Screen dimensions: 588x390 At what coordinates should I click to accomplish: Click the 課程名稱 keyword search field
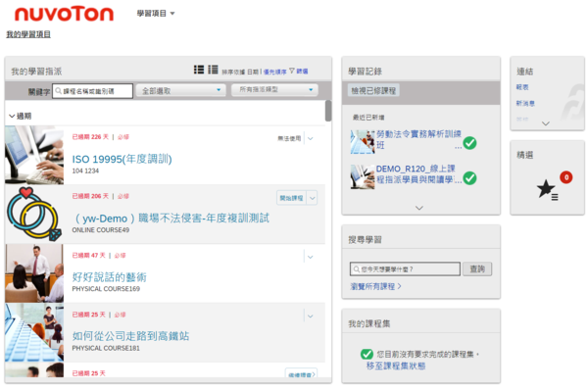point(93,91)
